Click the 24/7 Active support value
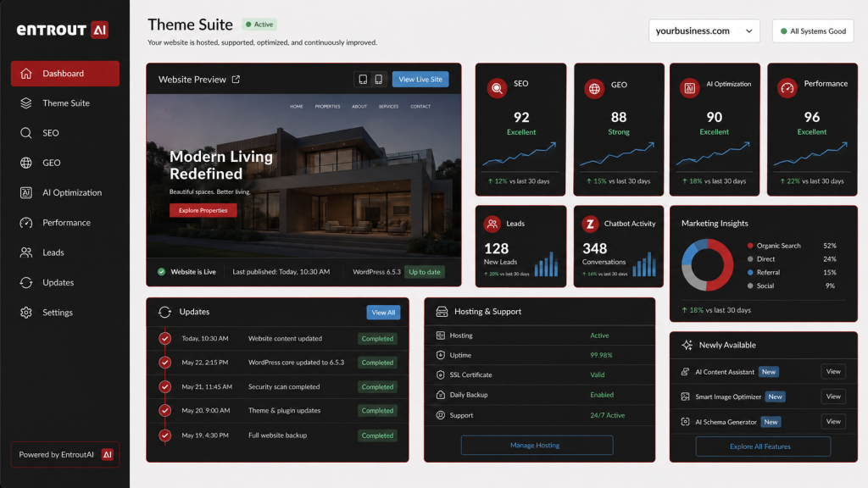Viewport: 868px width, 488px height. pos(607,415)
